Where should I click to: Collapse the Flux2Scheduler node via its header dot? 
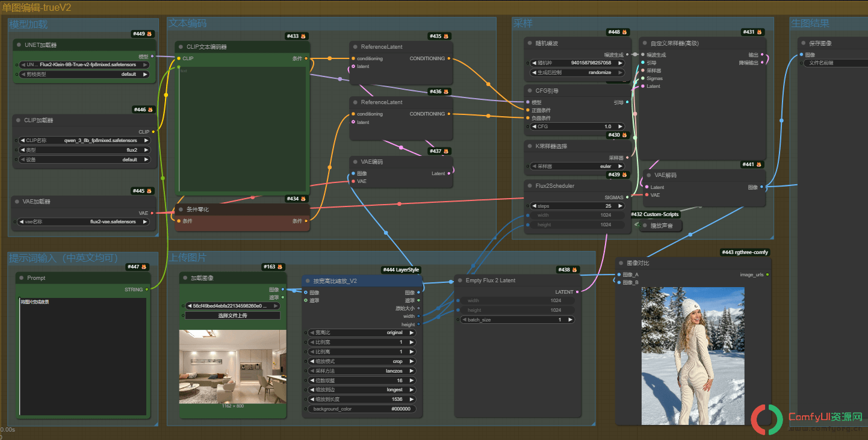pos(530,186)
